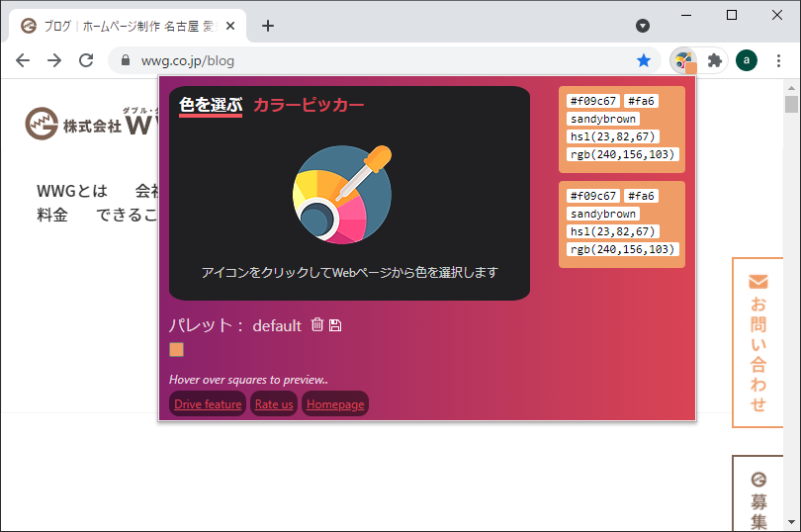Copy the rgb(240,156,103) value in top card

coord(622,154)
